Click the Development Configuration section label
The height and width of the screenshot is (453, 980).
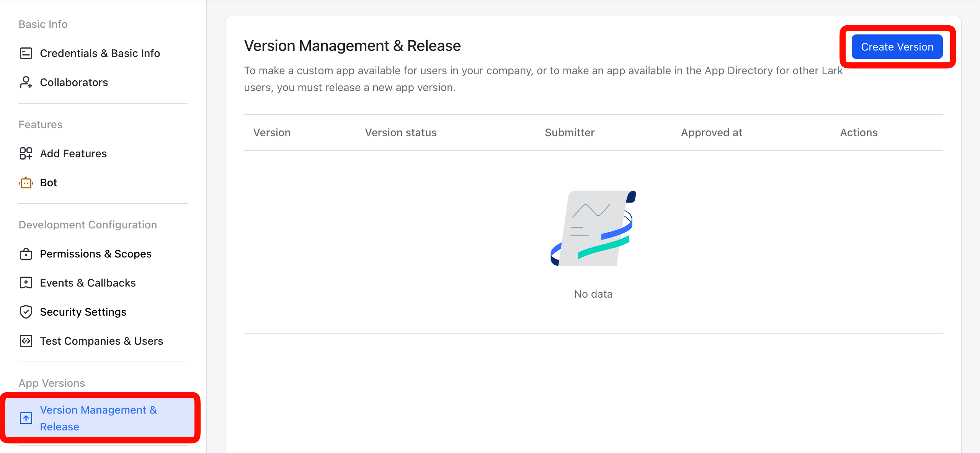coord(88,225)
